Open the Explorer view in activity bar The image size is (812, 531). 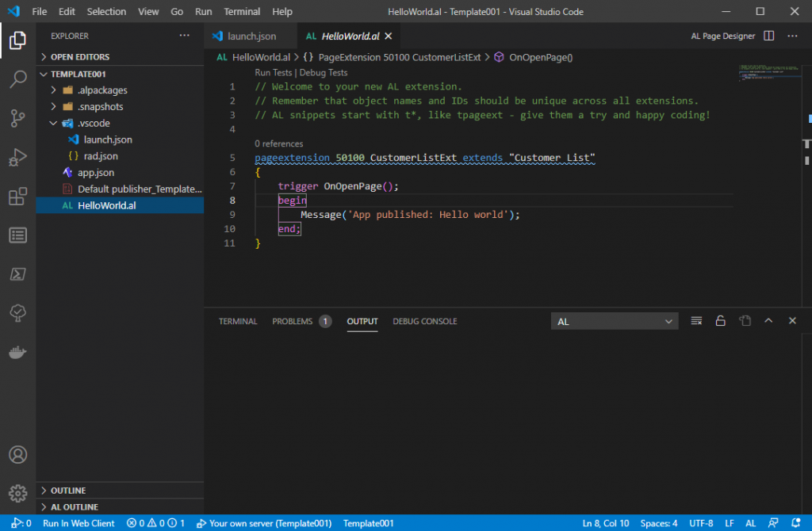(x=17, y=40)
